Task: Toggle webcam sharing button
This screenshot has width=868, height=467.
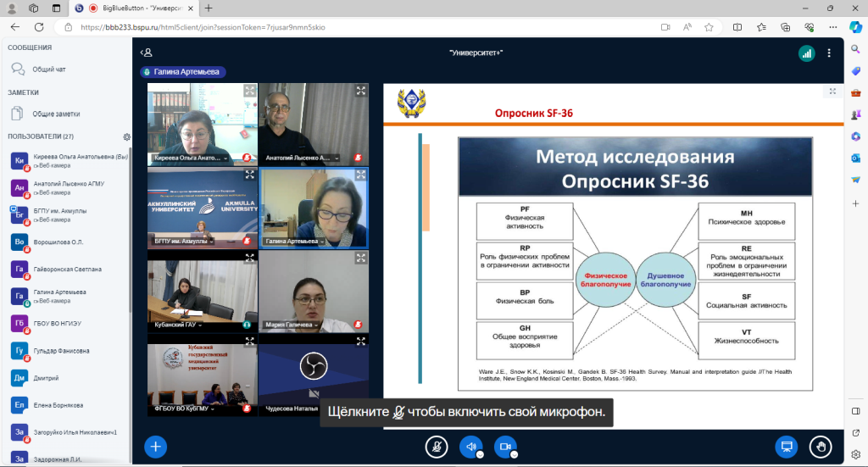Action: 506,446
